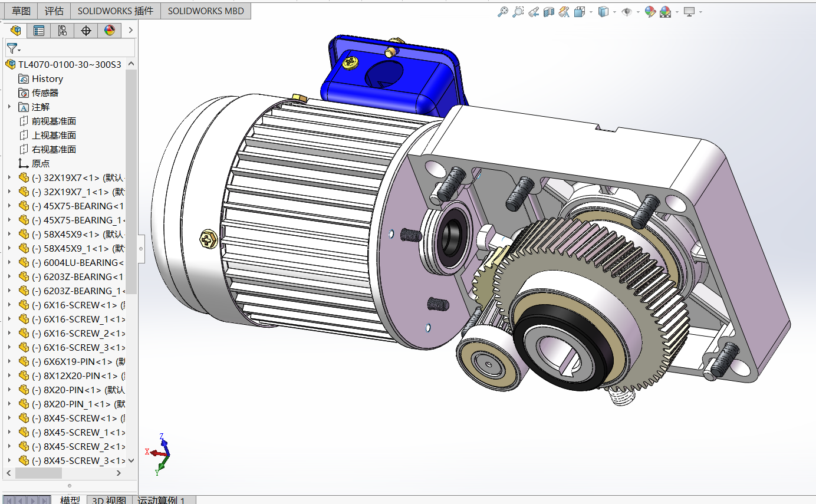The width and height of the screenshot is (816, 504).
Task: Open the DisplayManager color ball tab
Action: pos(110,31)
